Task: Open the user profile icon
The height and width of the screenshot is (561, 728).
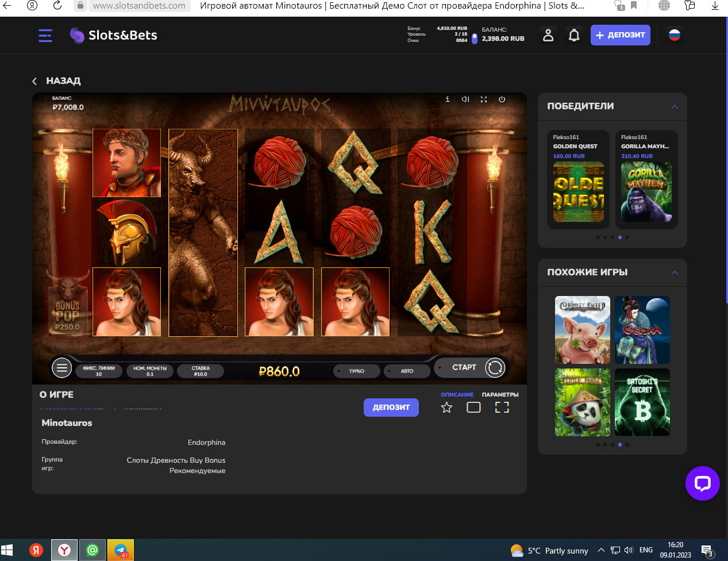Action: click(x=548, y=35)
